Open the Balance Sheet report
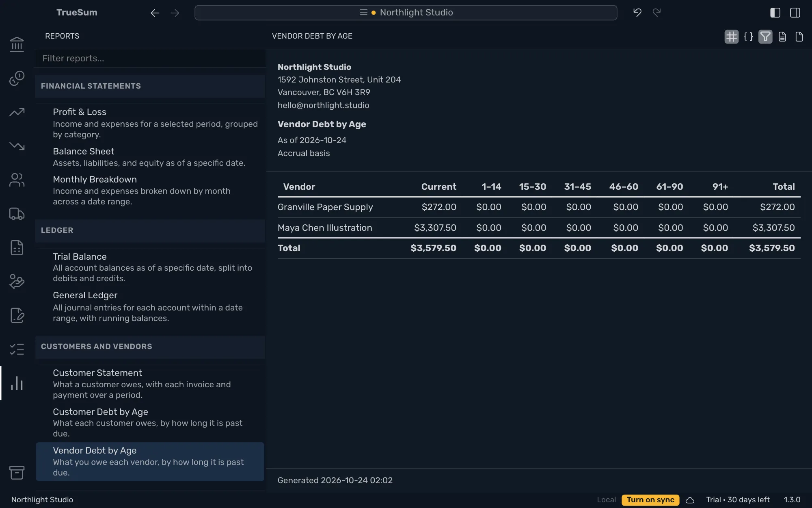 (150, 157)
